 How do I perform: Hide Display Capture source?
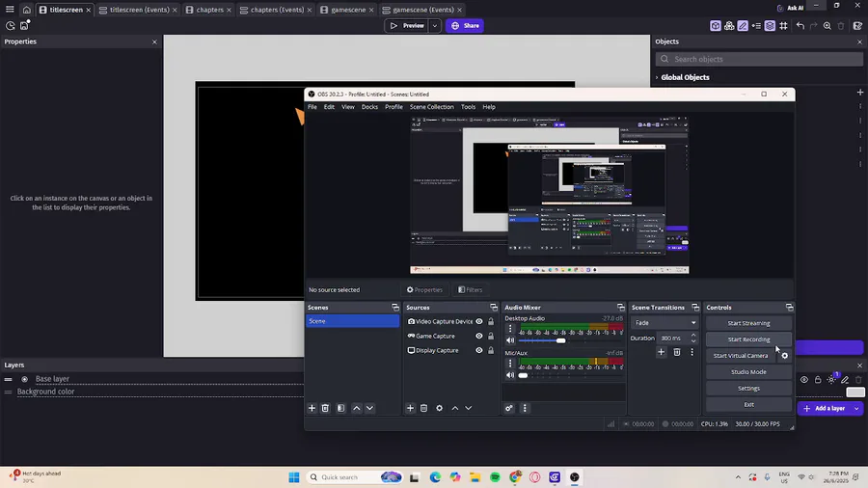[479, 350]
